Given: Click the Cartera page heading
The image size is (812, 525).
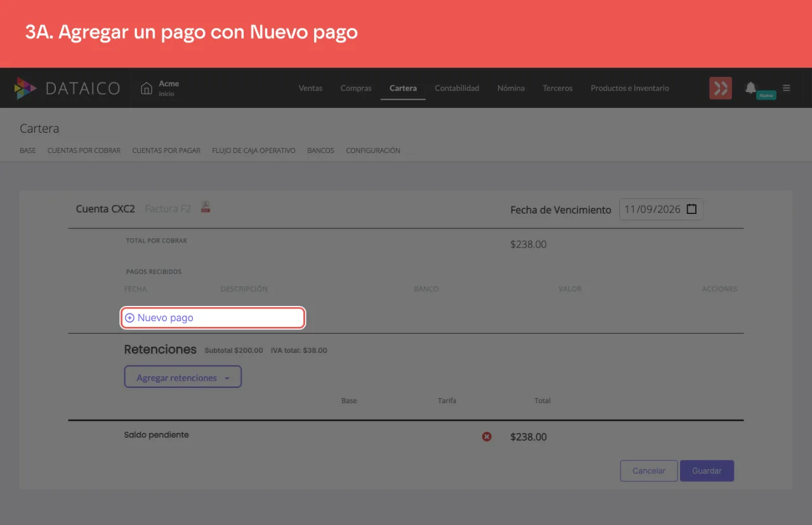Looking at the screenshot, I should (x=39, y=128).
